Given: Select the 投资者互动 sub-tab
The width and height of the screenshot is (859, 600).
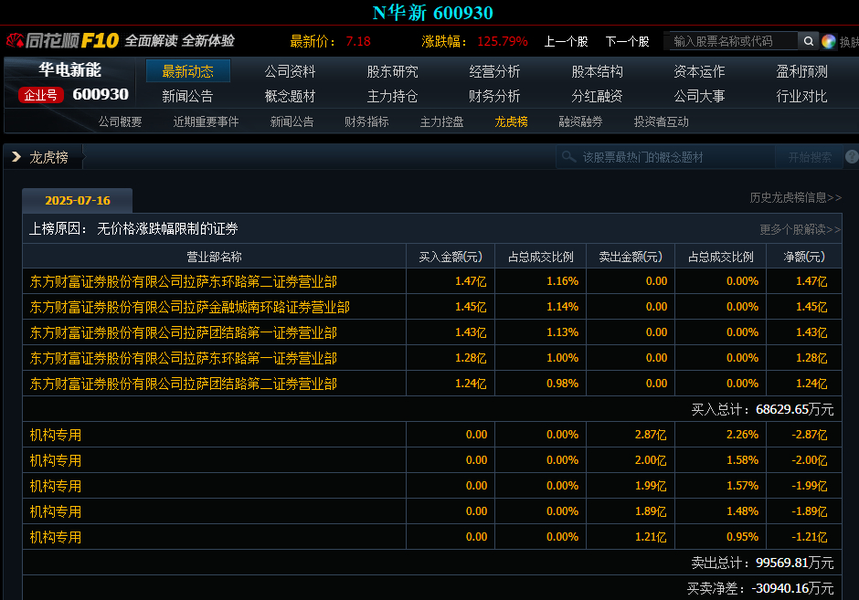Looking at the screenshot, I should 661,122.
